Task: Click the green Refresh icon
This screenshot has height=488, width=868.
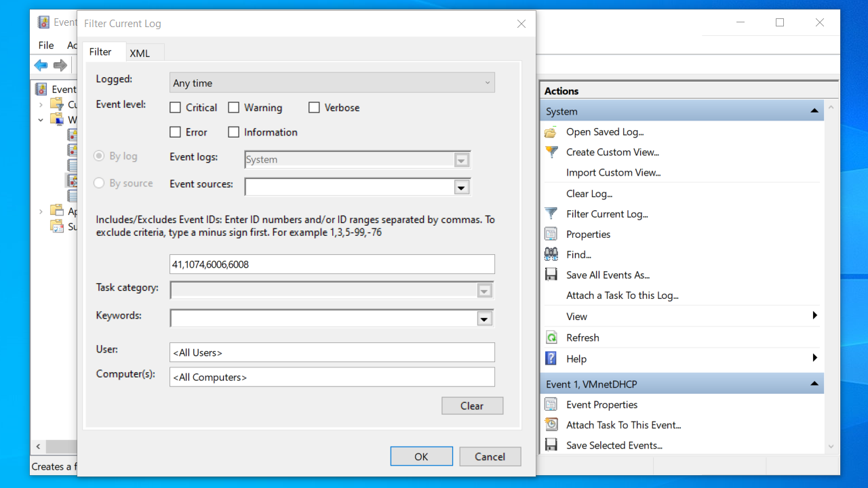Action: (x=551, y=338)
